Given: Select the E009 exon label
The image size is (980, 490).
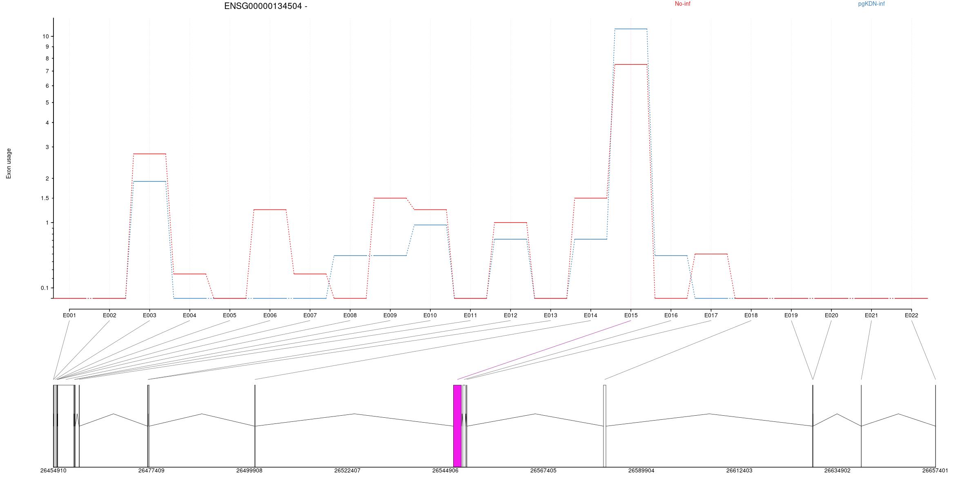Looking at the screenshot, I should coord(390,315).
